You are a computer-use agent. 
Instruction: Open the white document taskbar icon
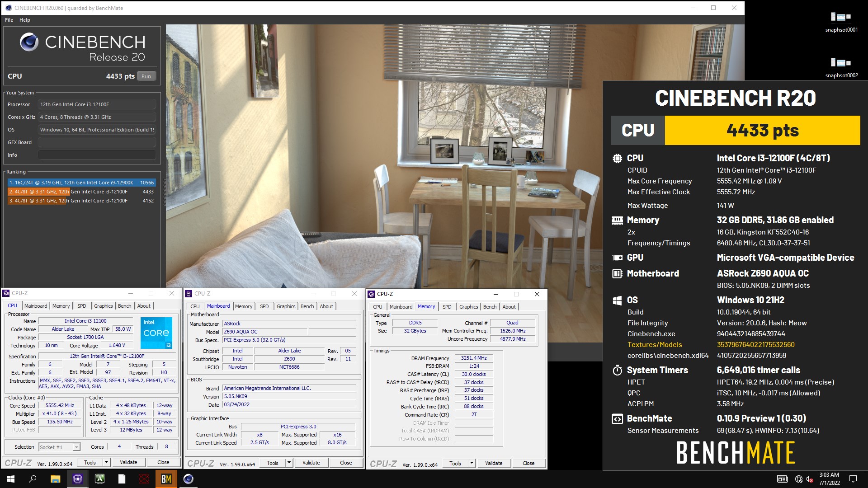(x=122, y=479)
